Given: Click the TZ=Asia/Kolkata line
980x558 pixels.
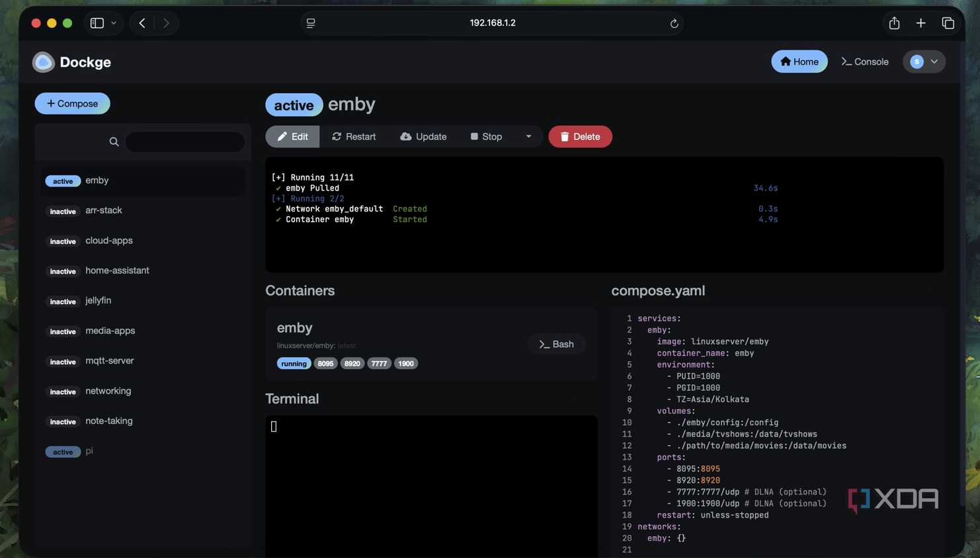Looking at the screenshot, I should (x=708, y=399).
